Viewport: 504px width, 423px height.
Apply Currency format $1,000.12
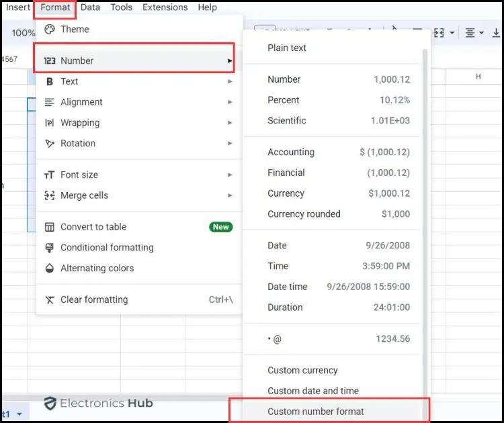(x=333, y=193)
